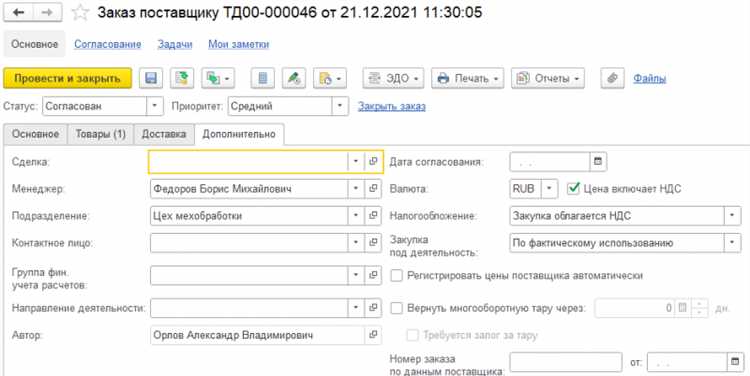The image size is (750, 376).
Task: Click Провести и закрыть button
Action: (x=67, y=78)
